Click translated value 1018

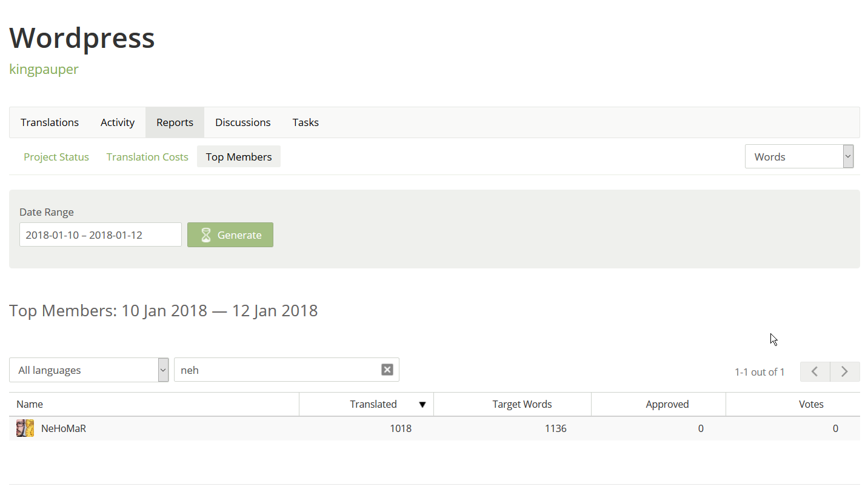(x=401, y=428)
